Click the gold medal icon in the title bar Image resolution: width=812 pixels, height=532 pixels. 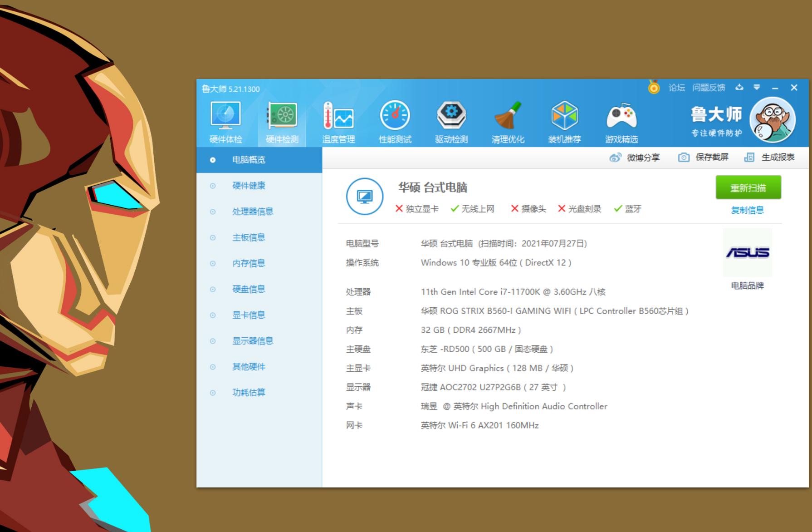point(653,88)
